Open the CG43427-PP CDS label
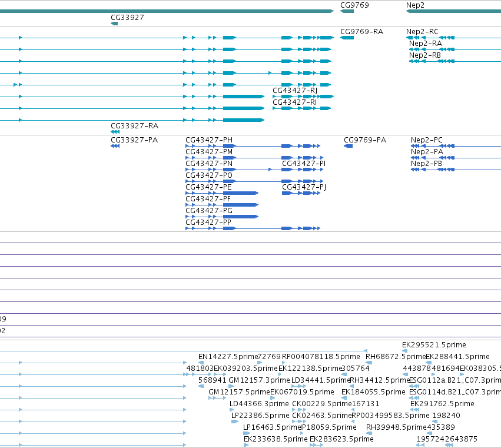The height and width of the screenshot is (448, 501). click(208, 223)
